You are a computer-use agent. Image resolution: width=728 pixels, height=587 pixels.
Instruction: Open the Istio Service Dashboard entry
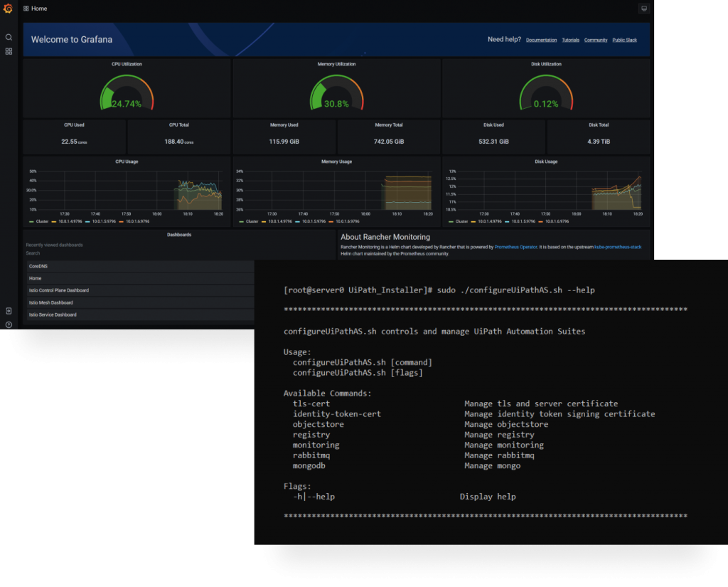point(140,314)
